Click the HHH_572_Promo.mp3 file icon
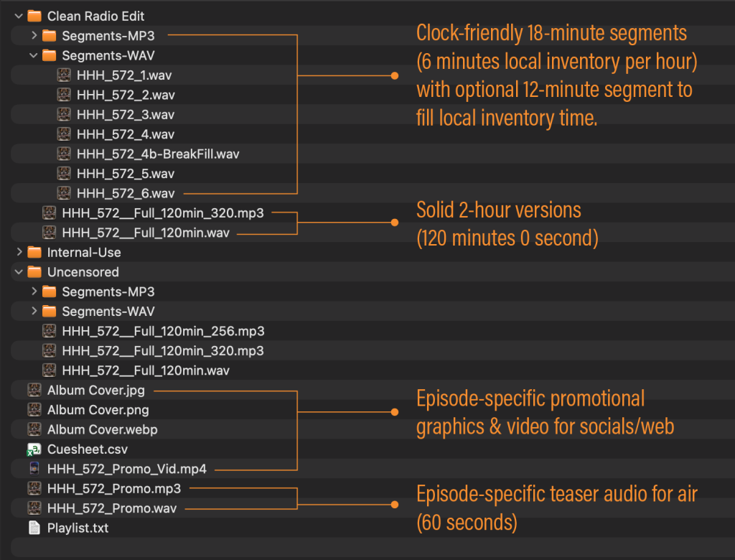The image size is (735, 560). tap(34, 489)
